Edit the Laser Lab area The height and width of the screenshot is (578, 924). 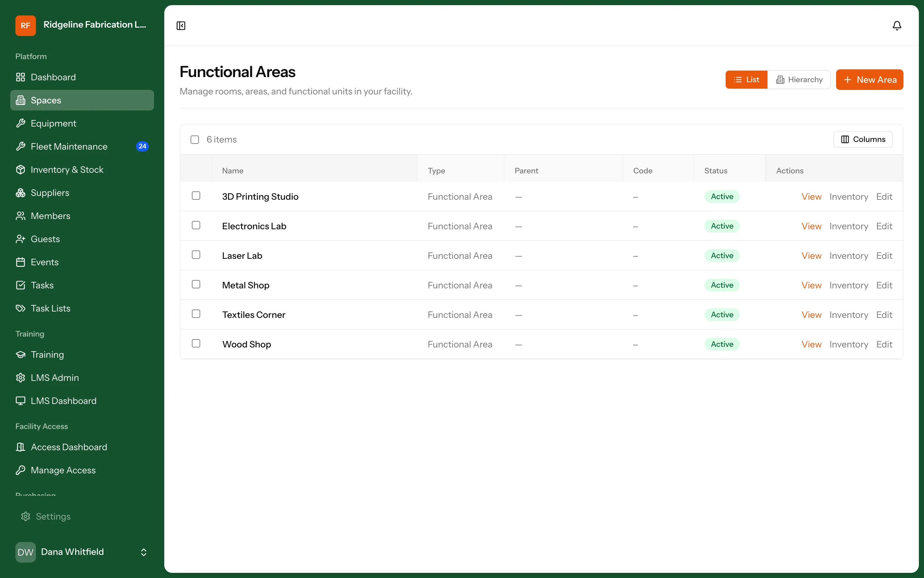(x=884, y=256)
